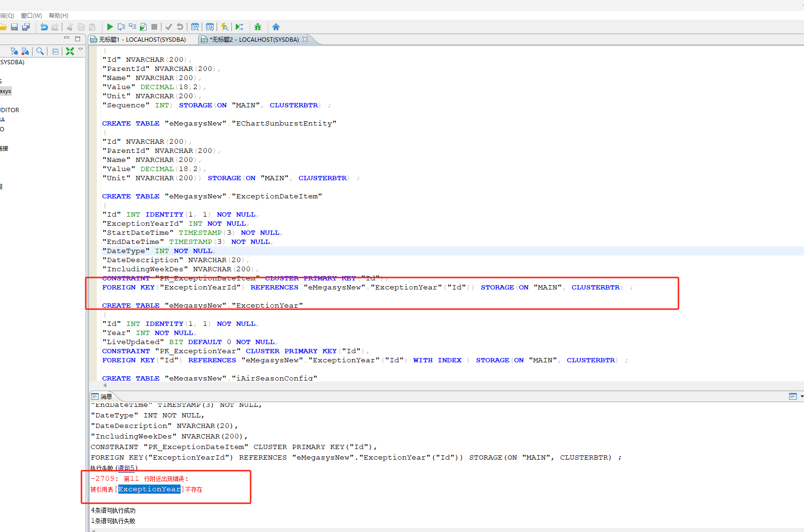The image size is (804, 532).
Task: Close the 无标题2 editor tab
Action: pos(305,39)
